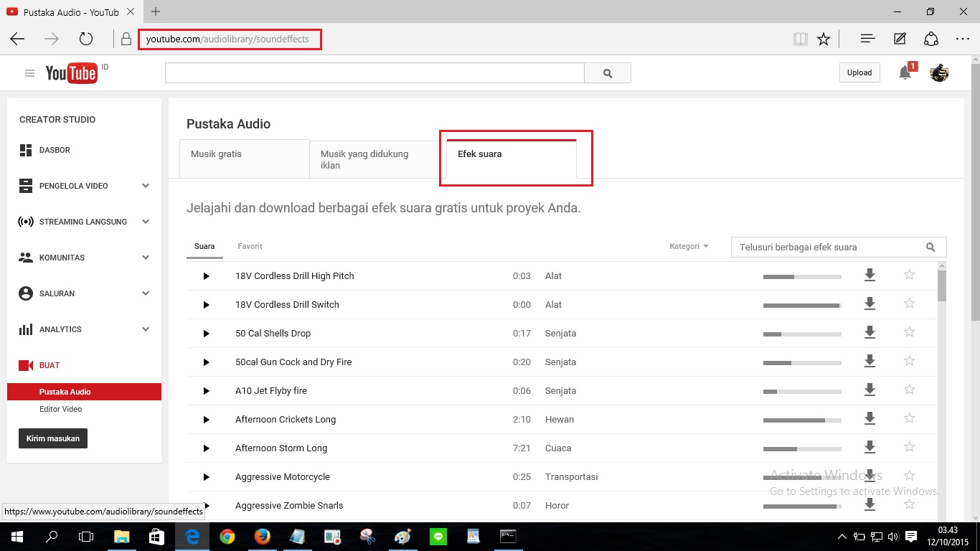Viewport: 980px width, 551px height.
Task: Select the Suara sub-tab
Action: point(204,247)
